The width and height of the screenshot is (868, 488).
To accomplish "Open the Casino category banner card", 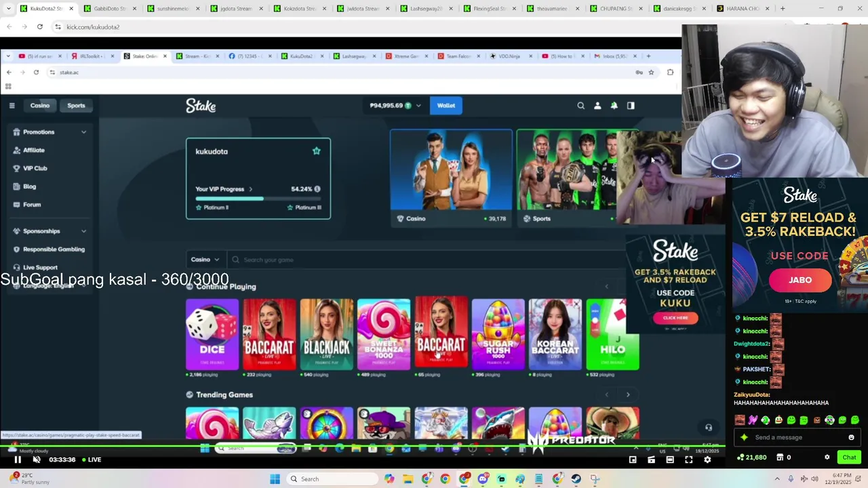I will point(451,178).
